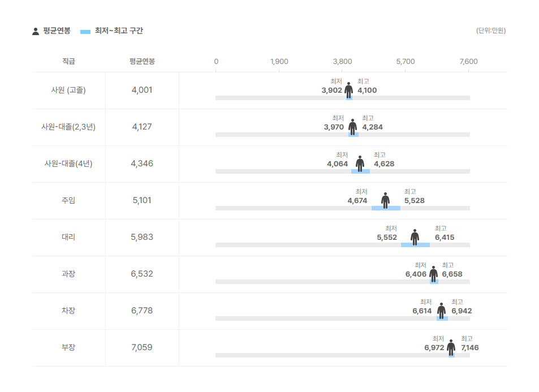Click the 7,600 axis tick label
Screen dimensions: 539x392
click(468, 62)
